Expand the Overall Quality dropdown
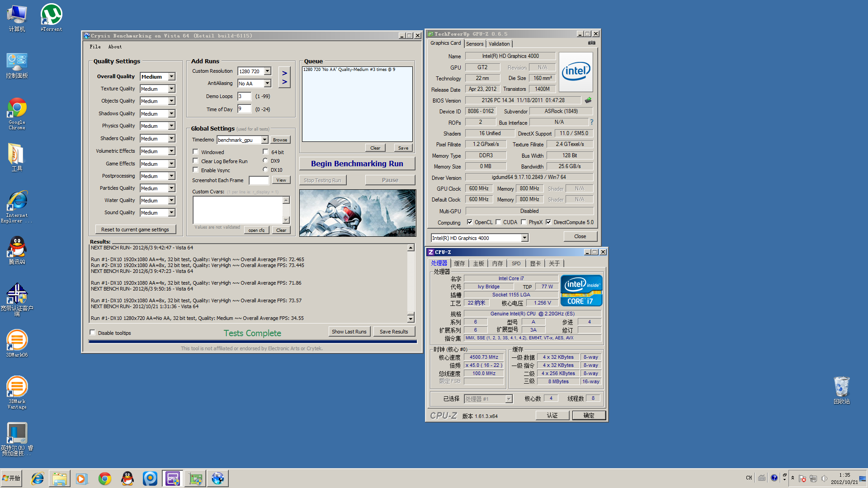The width and height of the screenshot is (868, 488). click(172, 77)
